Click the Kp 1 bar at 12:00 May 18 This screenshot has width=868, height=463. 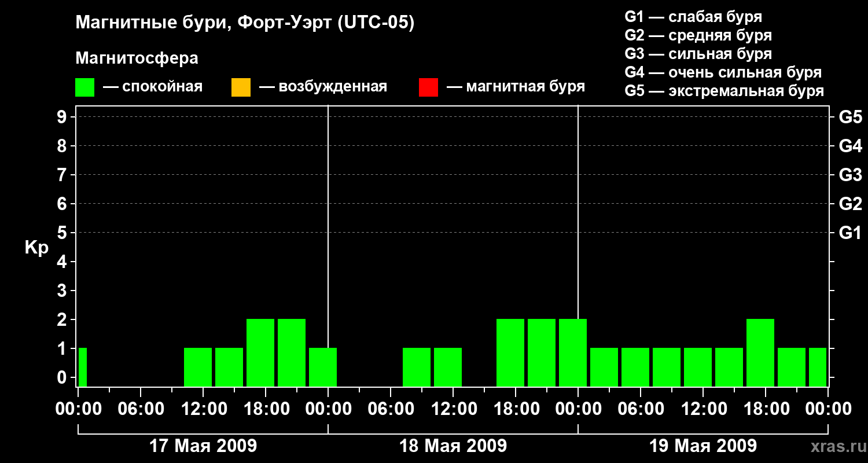coord(448,367)
